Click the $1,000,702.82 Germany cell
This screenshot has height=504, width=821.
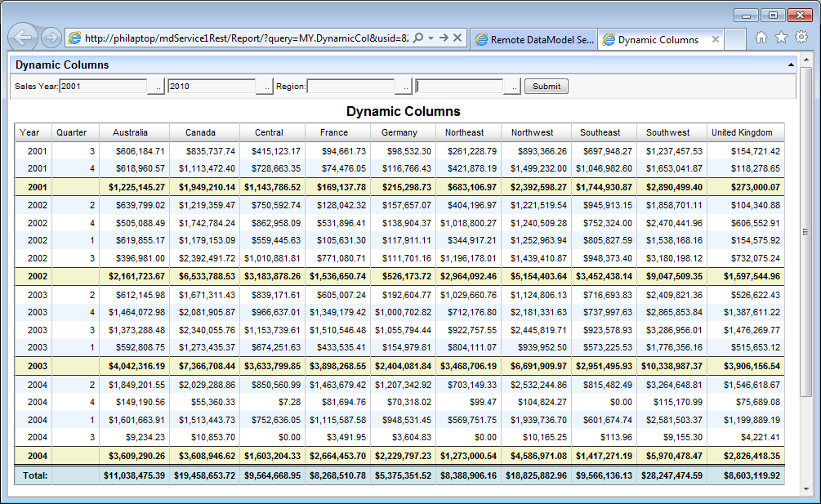click(x=404, y=312)
